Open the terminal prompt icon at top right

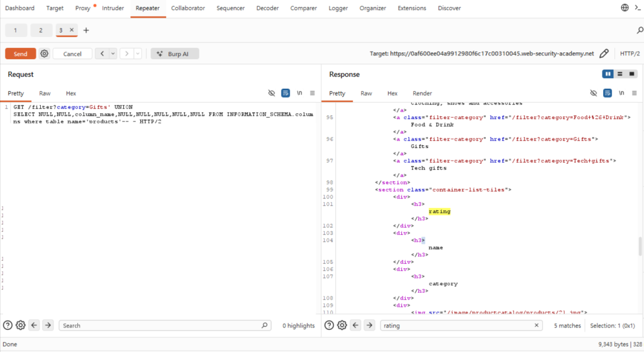pyautogui.click(x=638, y=8)
